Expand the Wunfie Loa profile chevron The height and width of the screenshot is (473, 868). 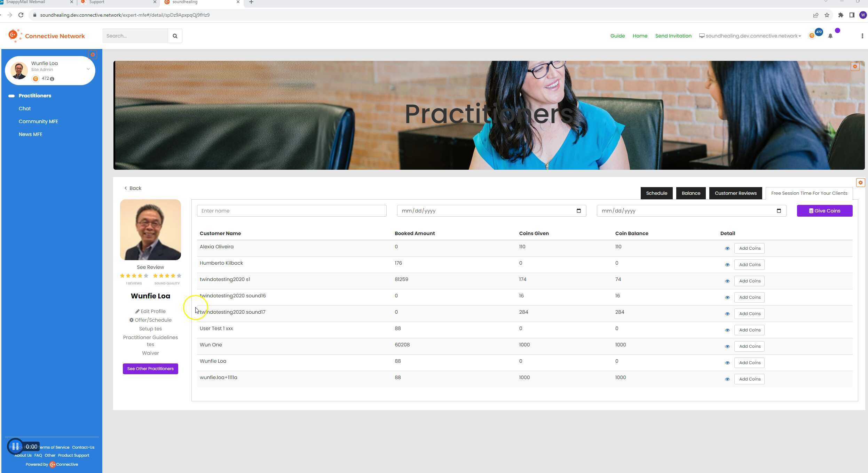tap(88, 69)
